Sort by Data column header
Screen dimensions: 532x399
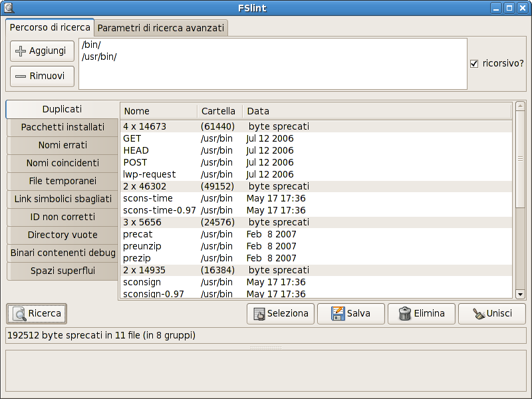tap(376, 111)
